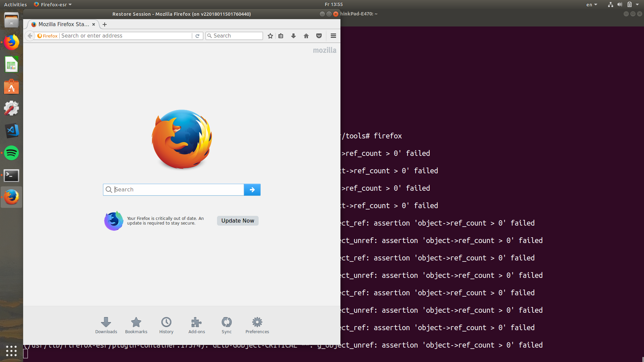Open the hamburger menu
This screenshot has height=362, width=644.
pos(333,36)
